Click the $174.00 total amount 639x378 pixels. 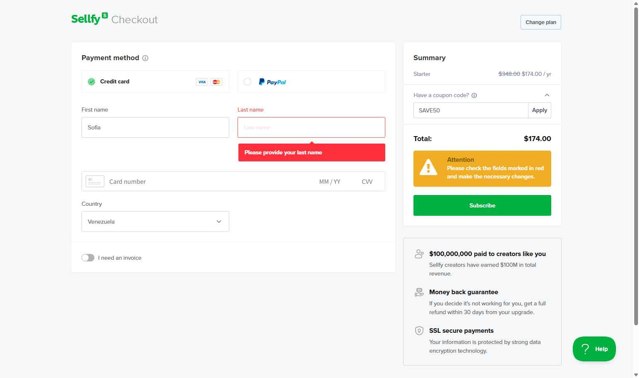coord(537,139)
